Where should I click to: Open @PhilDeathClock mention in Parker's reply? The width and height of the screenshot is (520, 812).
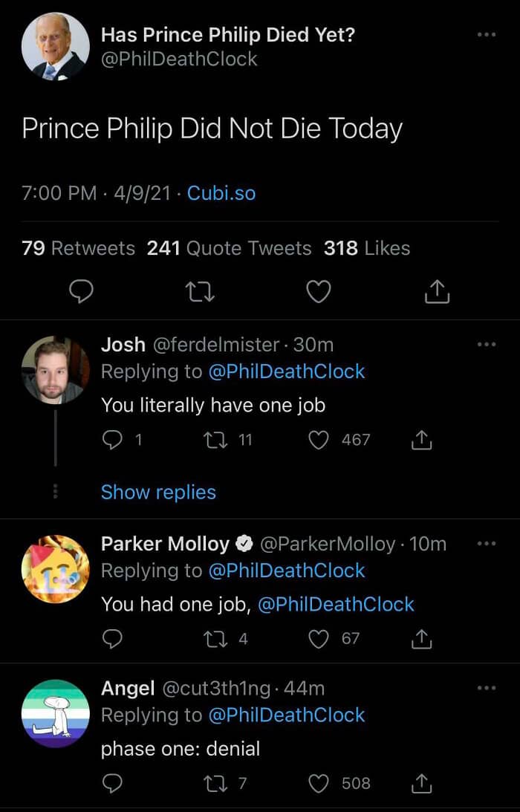click(336, 604)
